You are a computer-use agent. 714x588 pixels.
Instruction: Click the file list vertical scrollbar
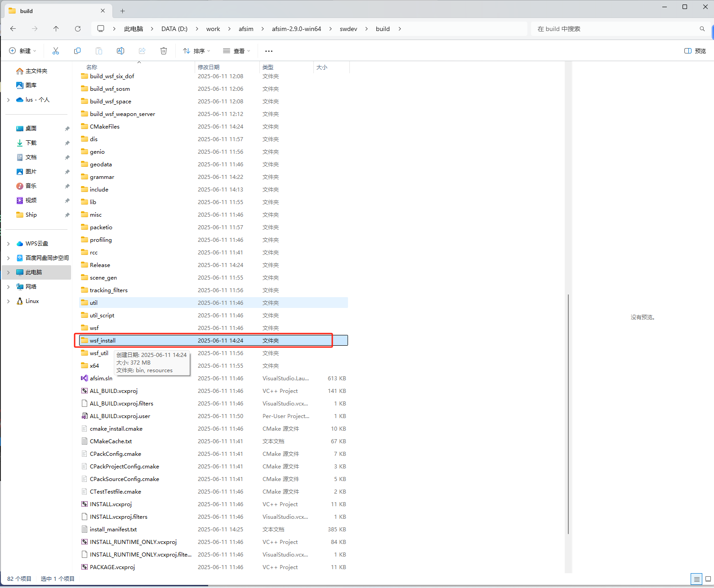[568, 414]
